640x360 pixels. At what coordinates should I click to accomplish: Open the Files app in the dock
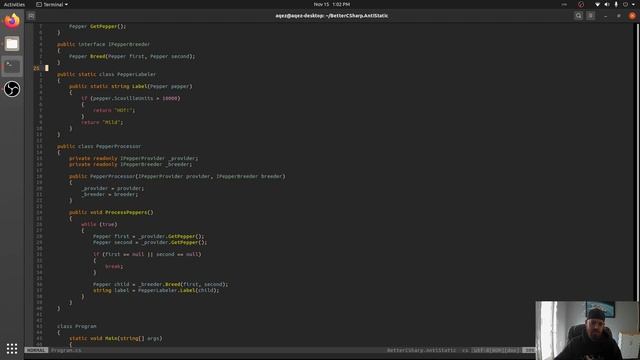pyautogui.click(x=12, y=44)
